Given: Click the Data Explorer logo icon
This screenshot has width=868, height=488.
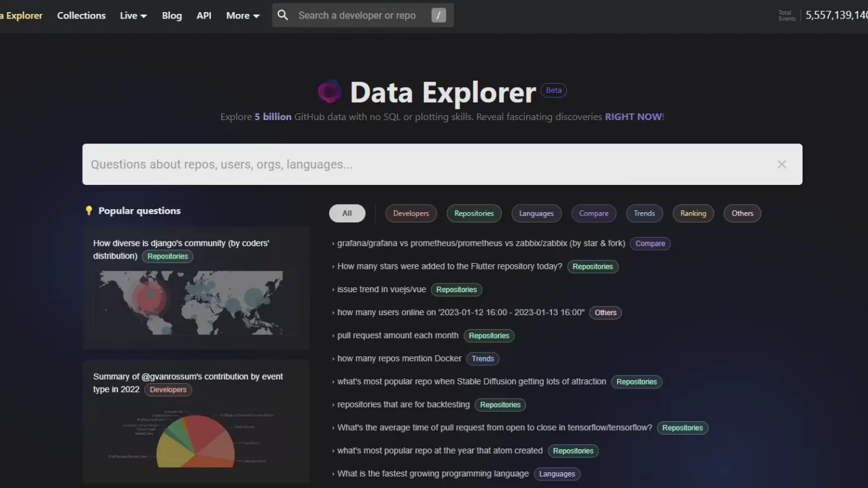Looking at the screenshot, I should point(329,91).
